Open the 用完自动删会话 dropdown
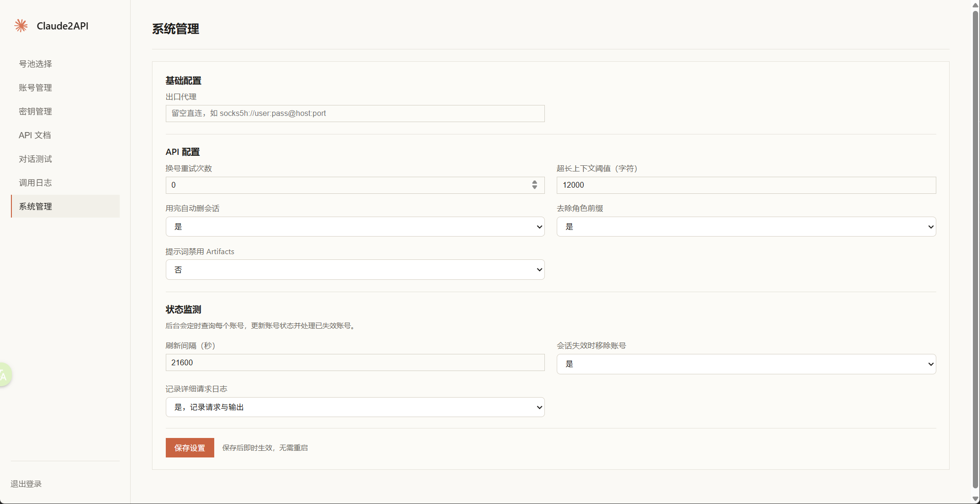The height and width of the screenshot is (504, 980). tap(355, 227)
